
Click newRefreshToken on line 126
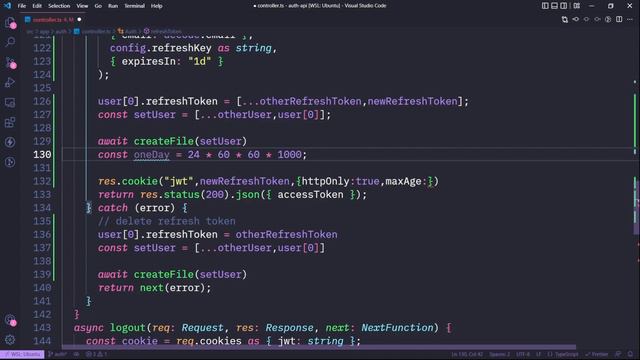click(x=412, y=101)
